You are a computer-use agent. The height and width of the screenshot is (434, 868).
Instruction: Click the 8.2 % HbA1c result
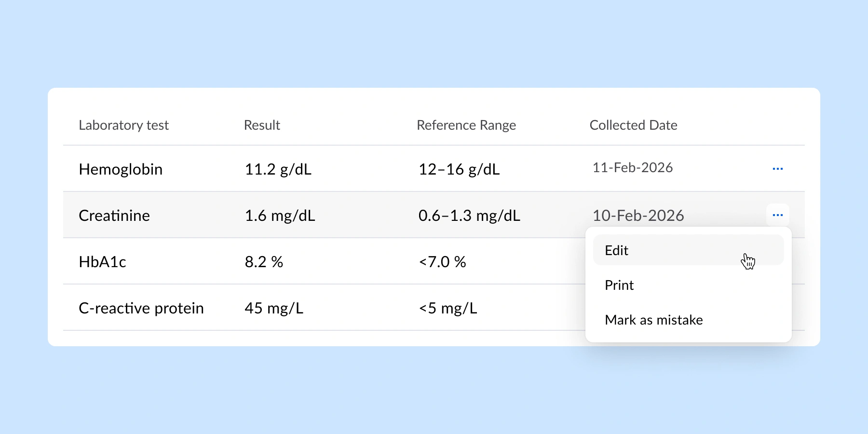(x=264, y=262)
